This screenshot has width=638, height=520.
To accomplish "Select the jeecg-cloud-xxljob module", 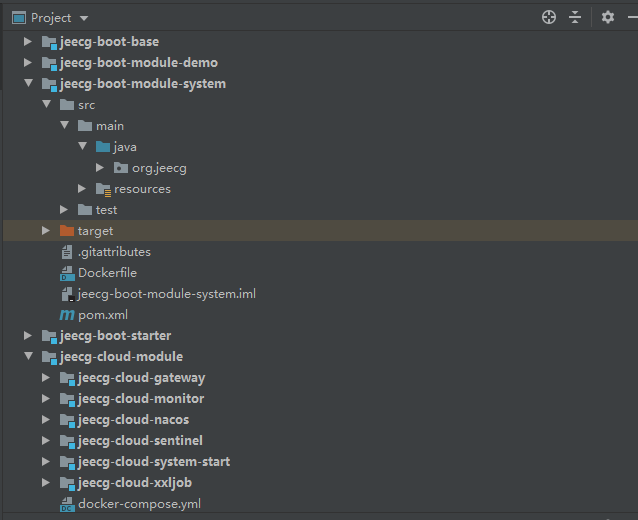I will (135, 483).
